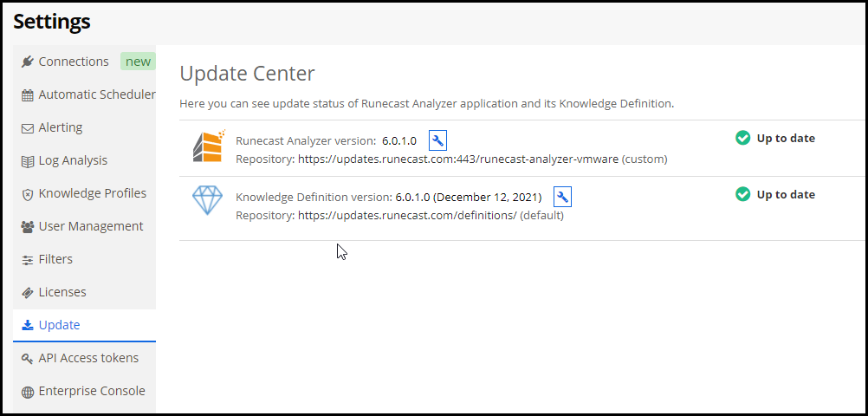Click the blue diamond Knowledge Definition icon

(x=208, y=200)
